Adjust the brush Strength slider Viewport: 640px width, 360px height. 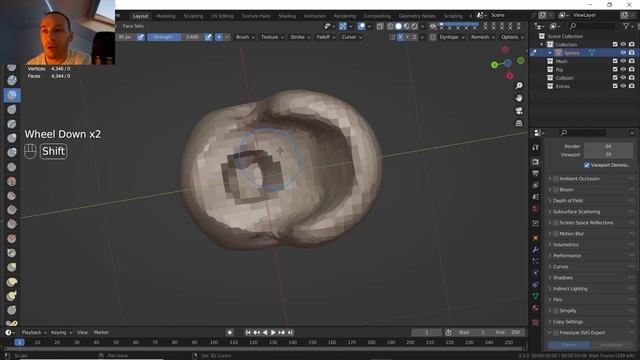tap(175, 37)
